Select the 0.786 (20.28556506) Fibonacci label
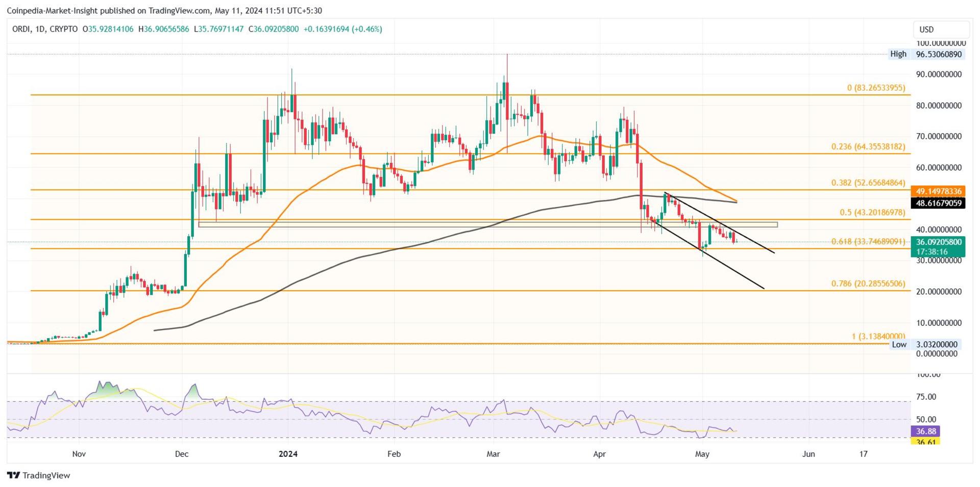 868,284
